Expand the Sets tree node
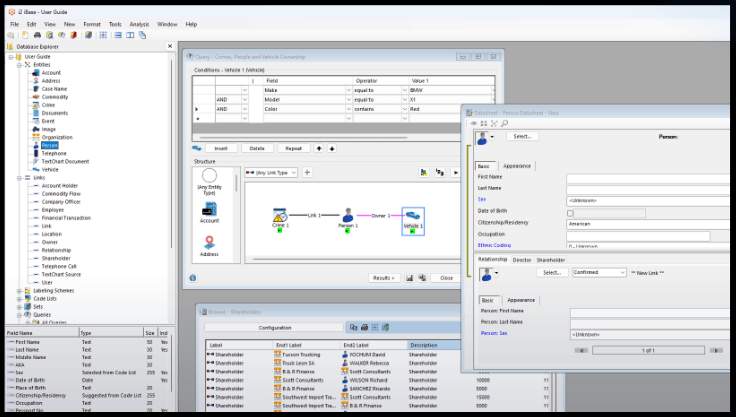 pos(19,307)
